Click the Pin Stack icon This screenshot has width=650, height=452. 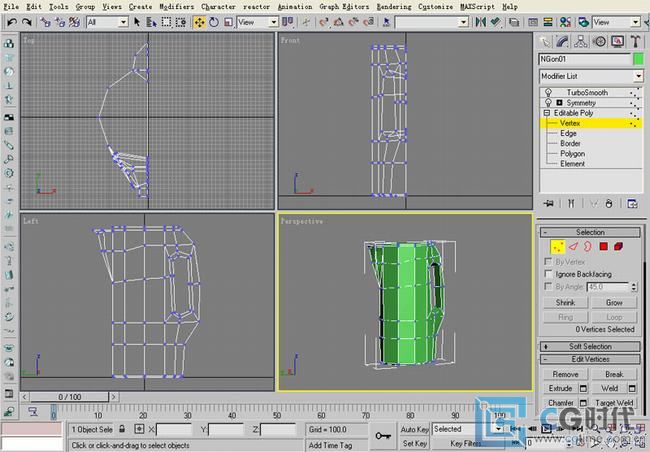[x=549, y=203]
